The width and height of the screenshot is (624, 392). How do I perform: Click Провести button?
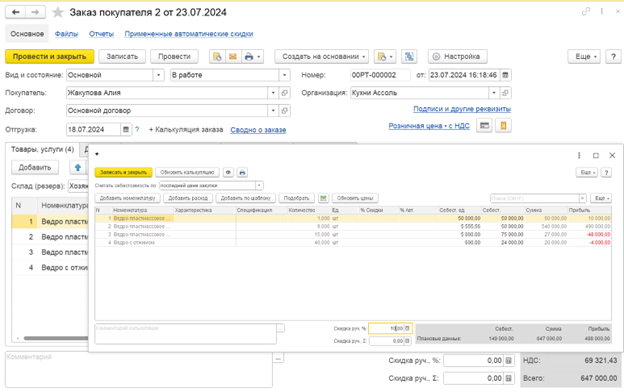[x=174, y=57]
